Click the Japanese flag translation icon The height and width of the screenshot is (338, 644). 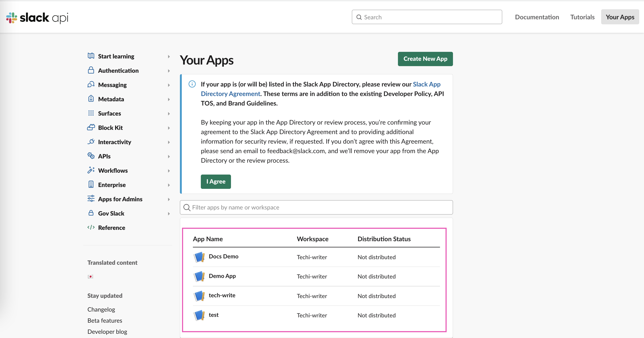[x=90, y=276]
